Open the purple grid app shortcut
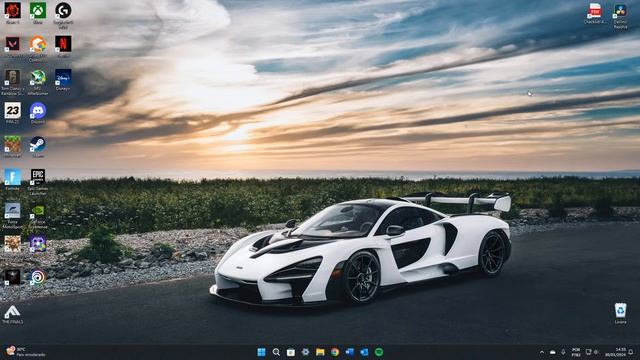 point(38,244)
